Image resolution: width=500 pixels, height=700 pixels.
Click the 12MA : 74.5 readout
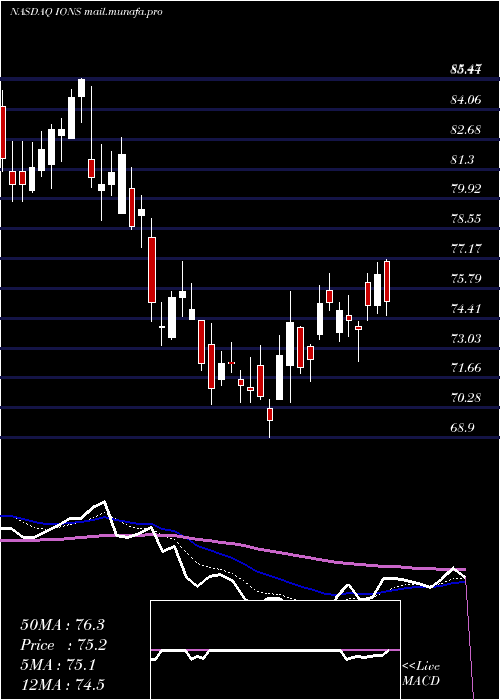pyautogui.click(x=62, y=684)
